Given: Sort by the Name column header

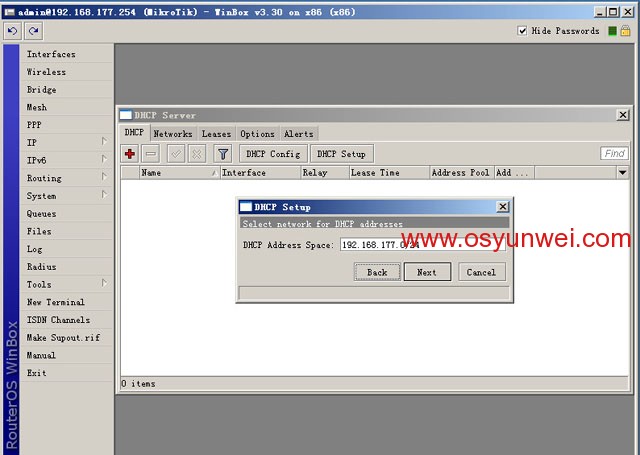Looking at the screenshot, I should pyautogui.click(x=179, y=173).
